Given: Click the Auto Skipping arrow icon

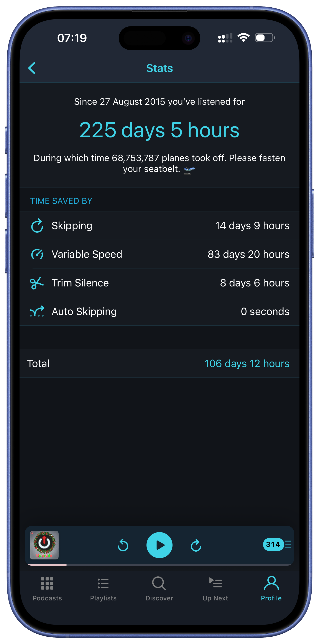Looking at the screenshot, I should (37, 312).
